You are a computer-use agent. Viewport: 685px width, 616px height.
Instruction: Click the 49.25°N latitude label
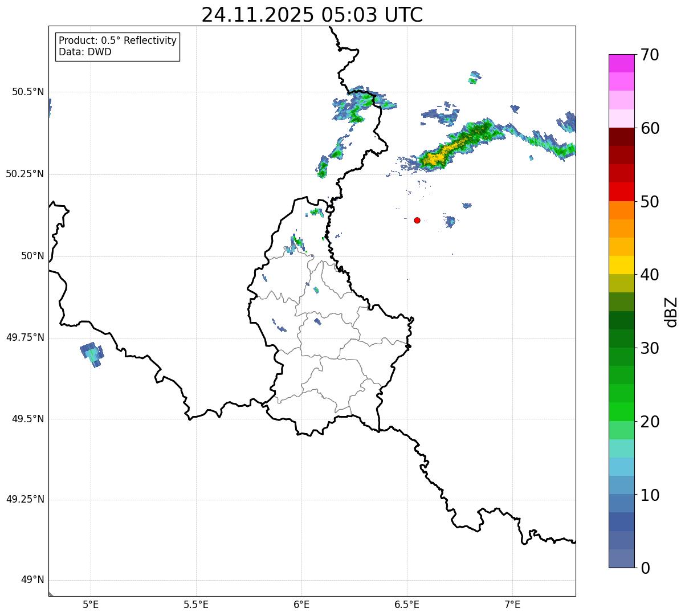click(25, 499)
